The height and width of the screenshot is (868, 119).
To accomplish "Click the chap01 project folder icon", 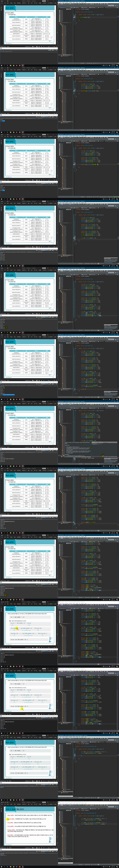I will (x=60, y=10).
